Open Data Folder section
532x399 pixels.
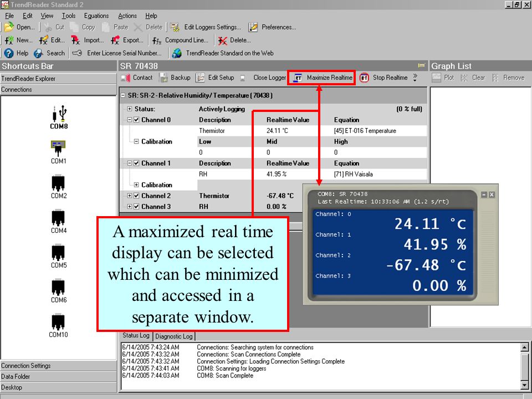point(58,377)
